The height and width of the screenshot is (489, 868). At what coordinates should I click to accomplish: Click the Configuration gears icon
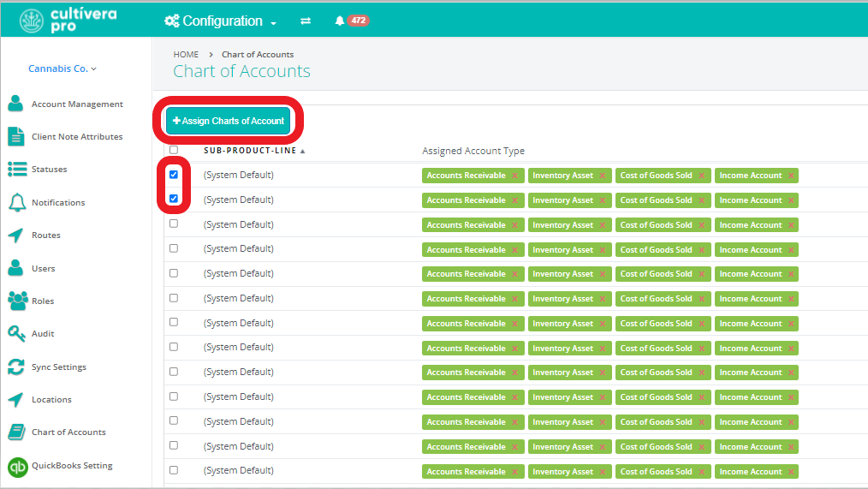(171, 21)
